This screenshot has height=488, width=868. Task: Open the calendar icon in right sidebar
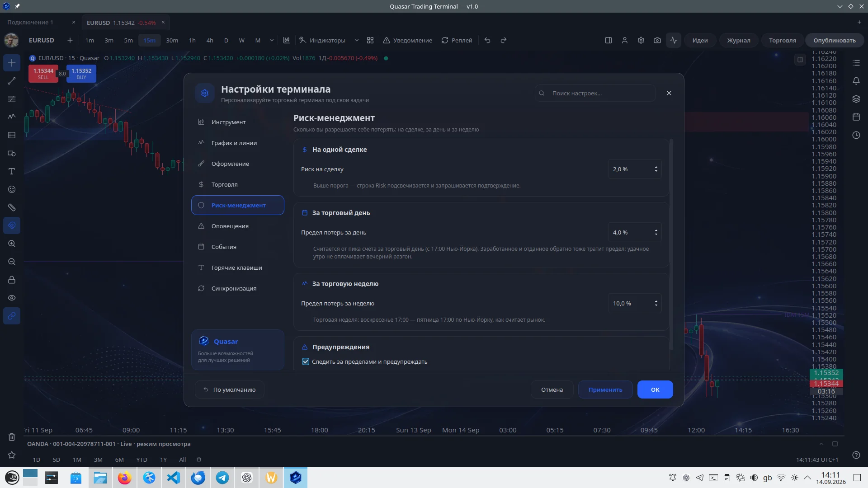coord(856,117)
